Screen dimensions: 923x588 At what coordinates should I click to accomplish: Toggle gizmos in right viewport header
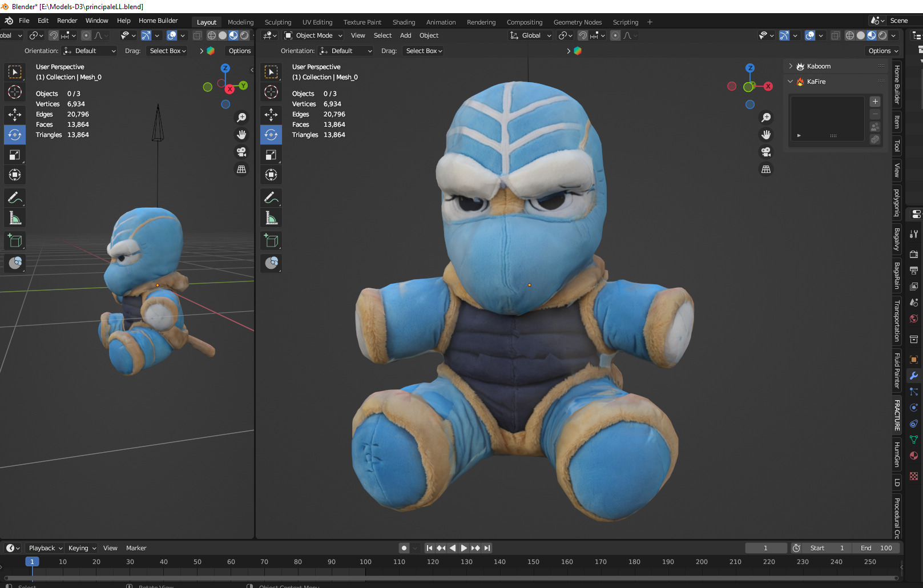[x=784, y=35]
